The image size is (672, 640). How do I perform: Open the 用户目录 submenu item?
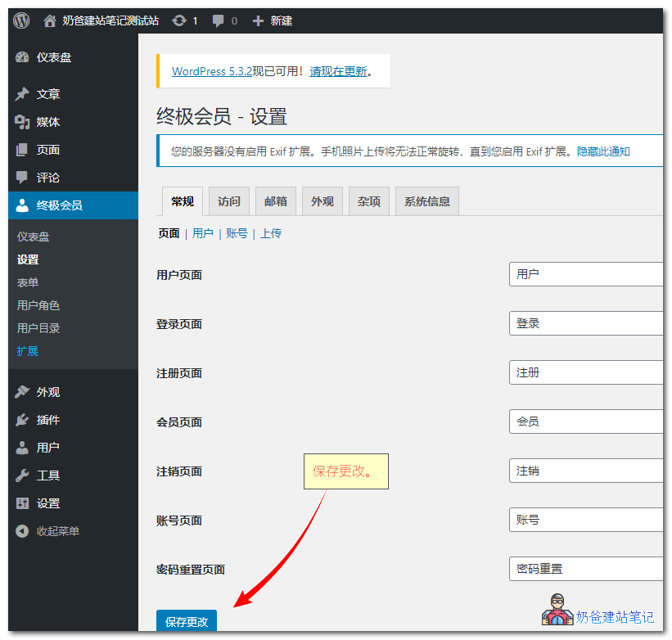[38, 328]
